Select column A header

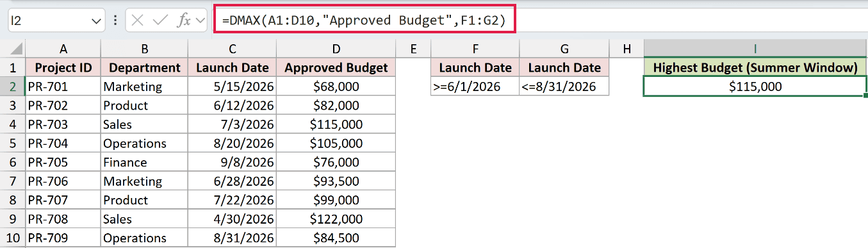coord(63,49)
